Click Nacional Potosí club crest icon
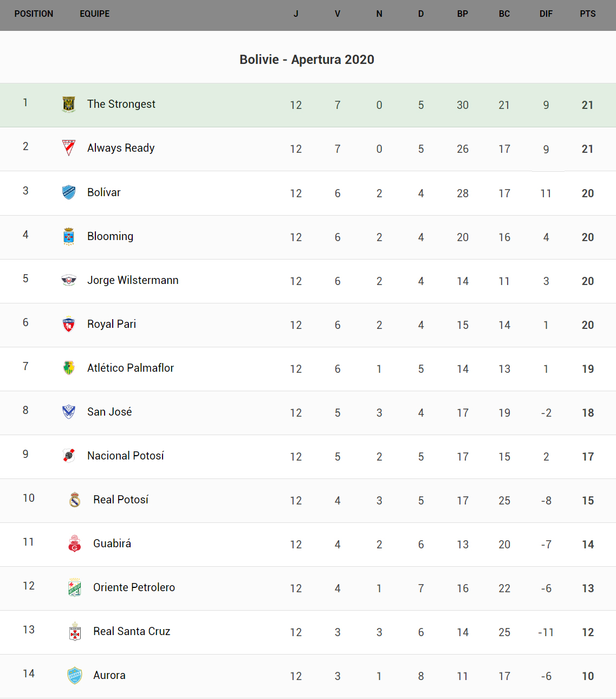The width and height of the screenshot is (616, 699). [x=69, y=456]
